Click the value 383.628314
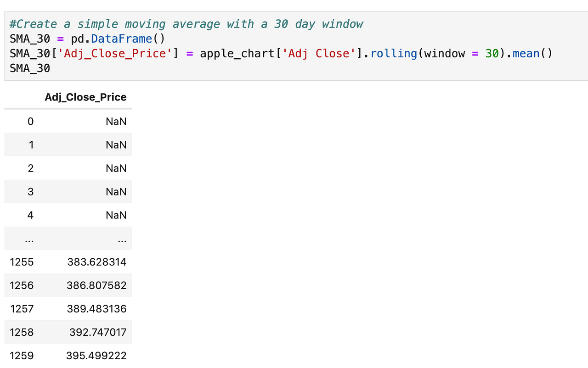 coord(96,262)
